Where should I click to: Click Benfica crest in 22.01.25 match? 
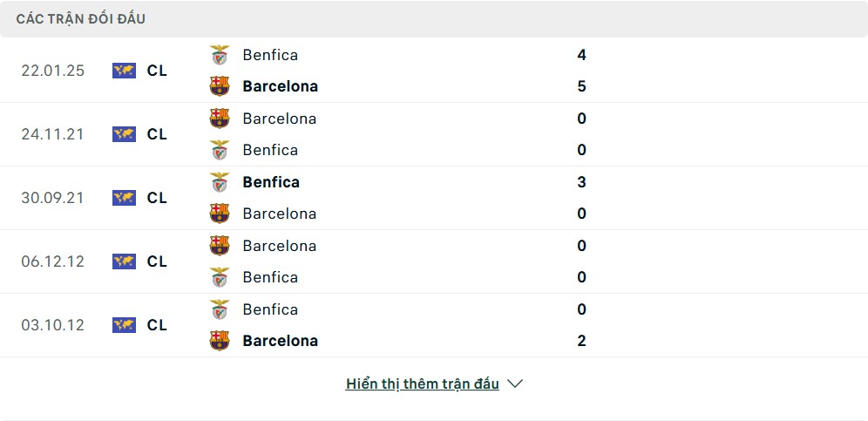(x=220, y=55)
